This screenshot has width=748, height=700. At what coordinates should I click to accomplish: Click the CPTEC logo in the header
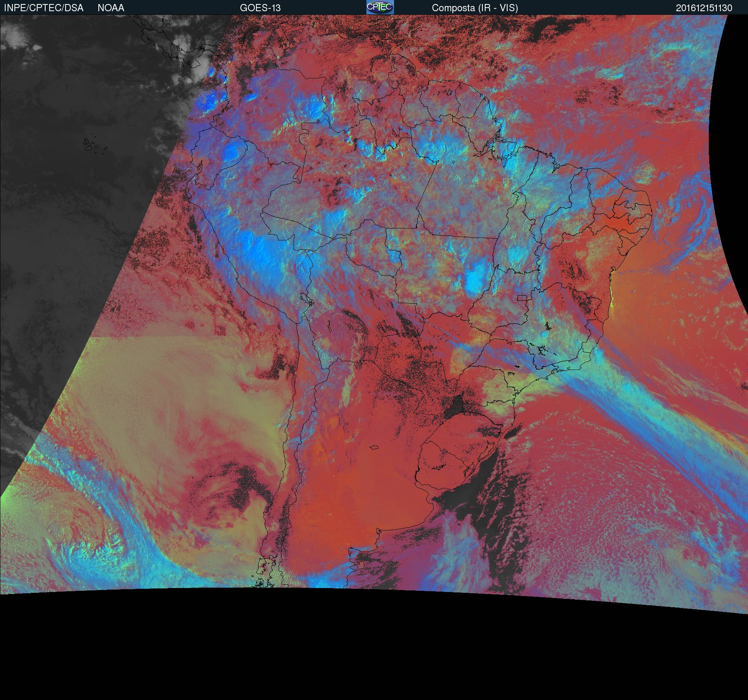point(380,7)
